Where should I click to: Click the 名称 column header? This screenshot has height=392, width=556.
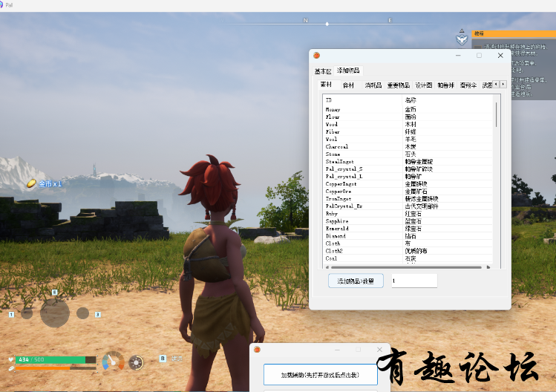pyautogui.click(x=448, y=100)
